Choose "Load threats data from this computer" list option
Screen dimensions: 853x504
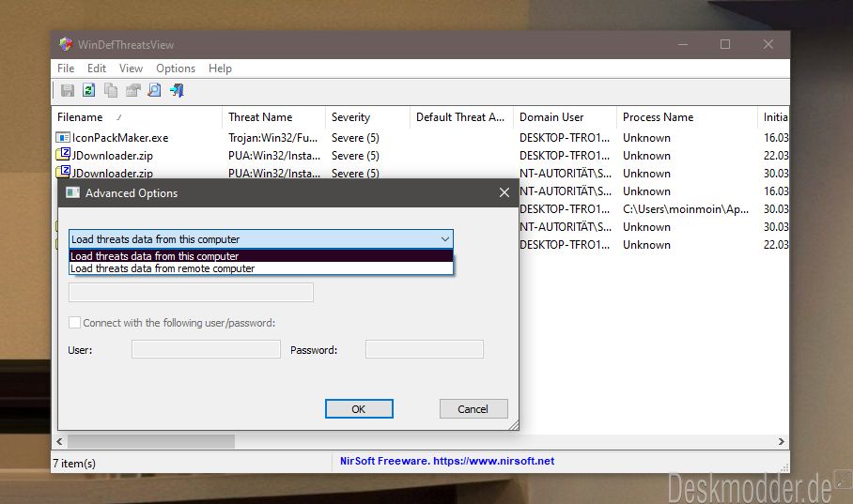click(x=261, y=256)
